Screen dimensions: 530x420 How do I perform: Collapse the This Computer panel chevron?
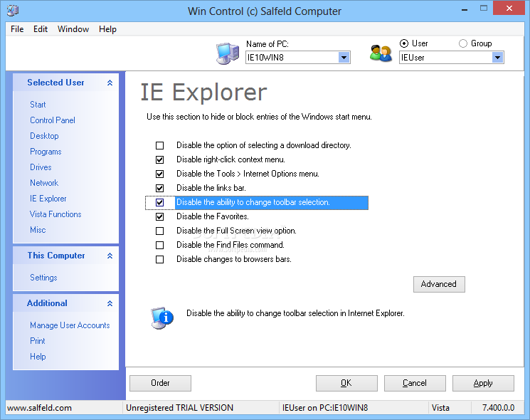coord(110,256)
